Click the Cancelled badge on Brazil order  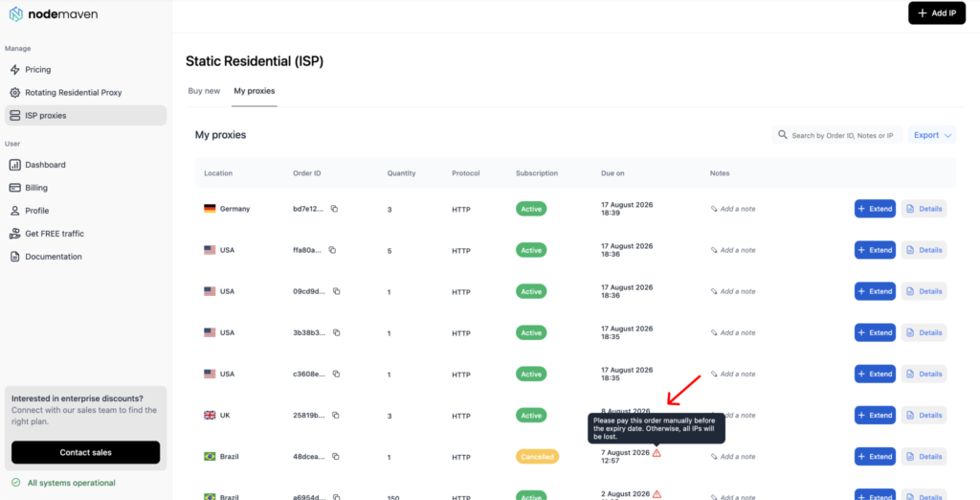pyautogui.click(x=538, y=457)
